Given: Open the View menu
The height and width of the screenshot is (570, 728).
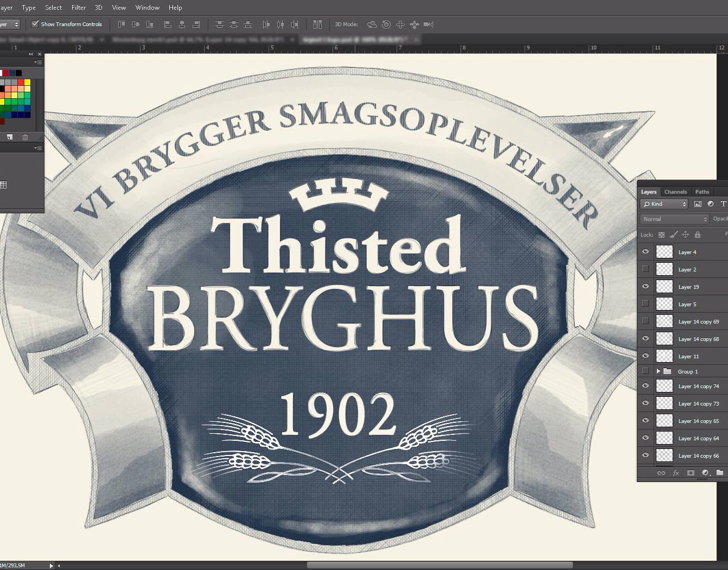Looking at the screenshot, I should [x=119, y=8].
